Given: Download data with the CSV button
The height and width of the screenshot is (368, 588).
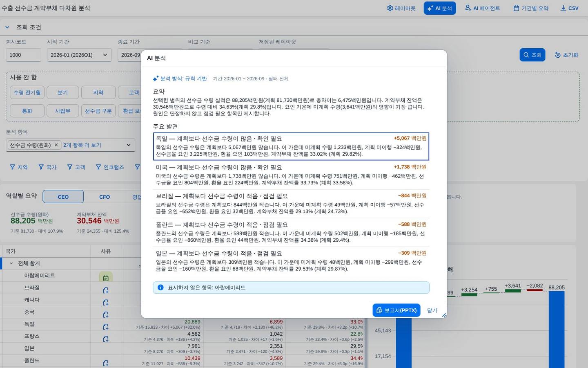Looking at the screenshot, I should pos(569,8).
